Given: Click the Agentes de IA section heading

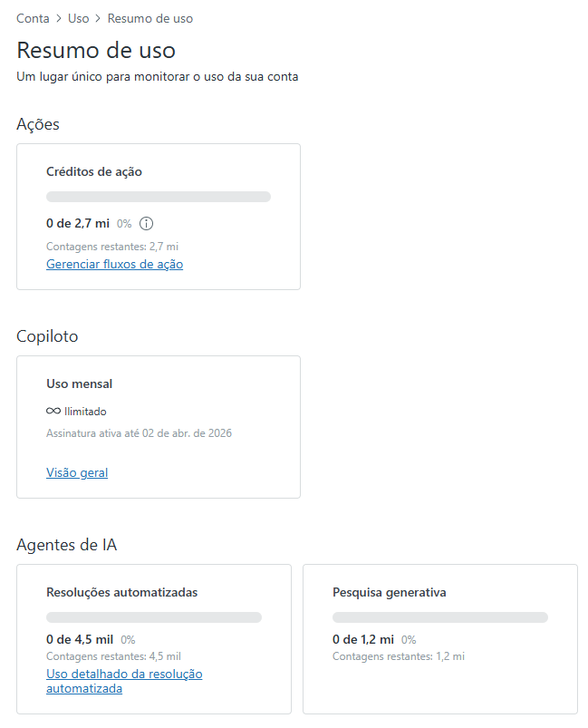Looking at the screenshot, I should [x=66, y=545].
